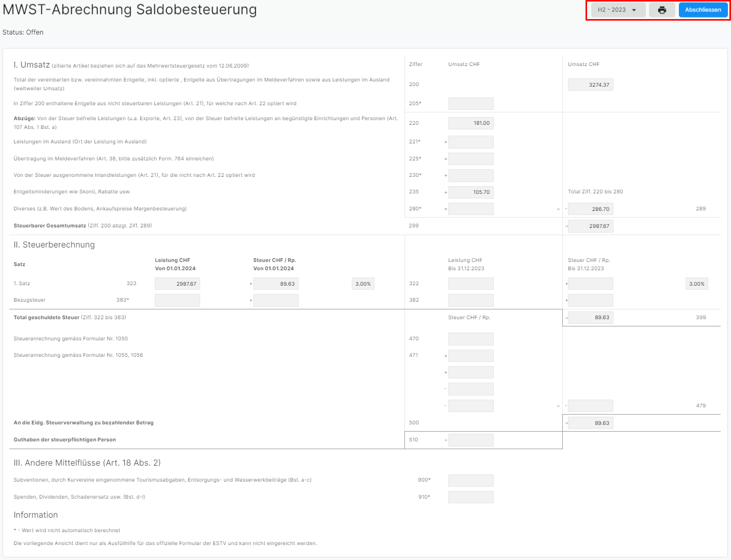Screen dimensions: 731x560
Task: Click the Abschliessen button
Action: coord(703,10)
